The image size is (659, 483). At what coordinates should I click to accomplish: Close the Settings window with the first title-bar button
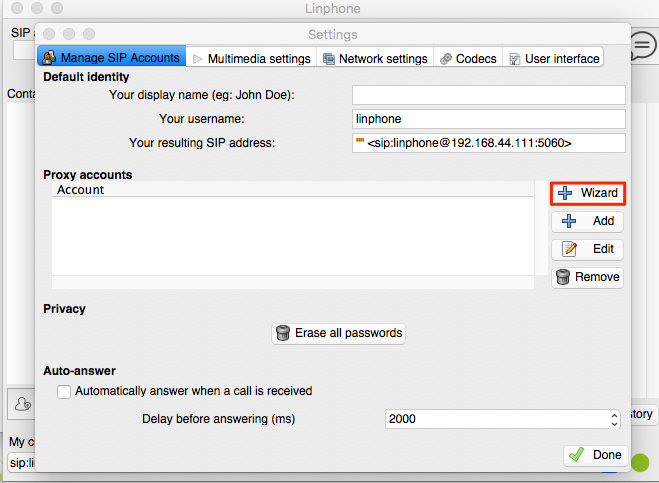point(49,34)
